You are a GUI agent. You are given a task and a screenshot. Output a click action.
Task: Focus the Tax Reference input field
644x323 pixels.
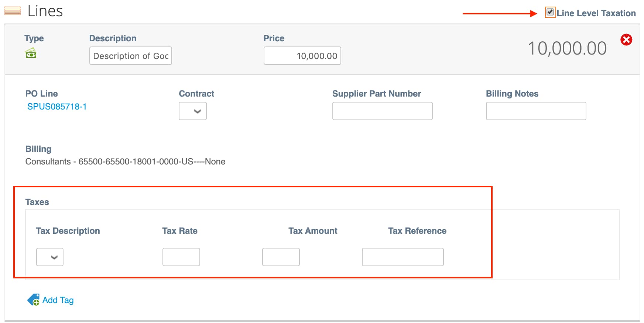coord(402,257)
